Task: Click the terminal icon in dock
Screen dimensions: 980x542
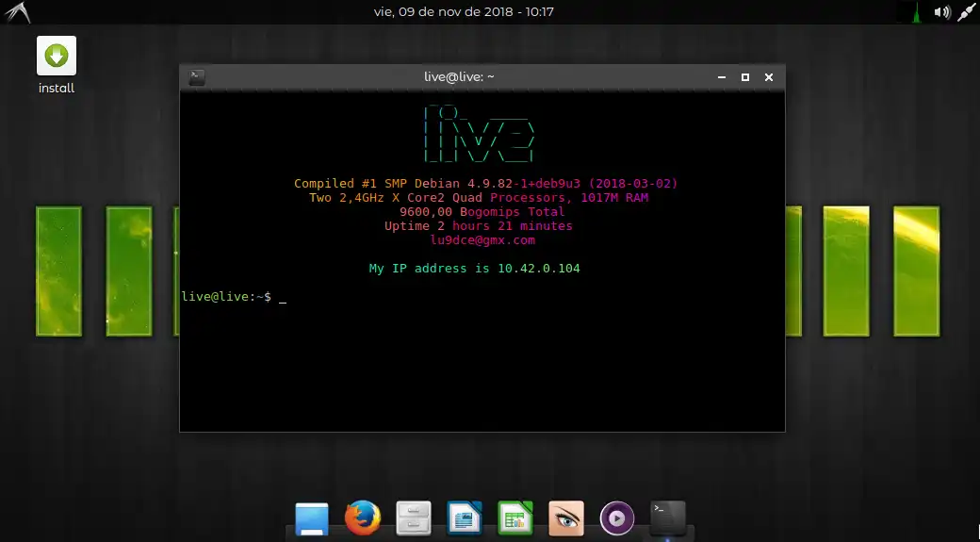Action: [667, 517]
